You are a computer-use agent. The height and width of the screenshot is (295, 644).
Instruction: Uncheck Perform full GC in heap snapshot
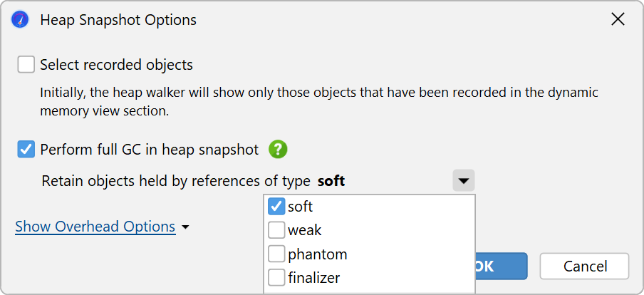[26, 150]
